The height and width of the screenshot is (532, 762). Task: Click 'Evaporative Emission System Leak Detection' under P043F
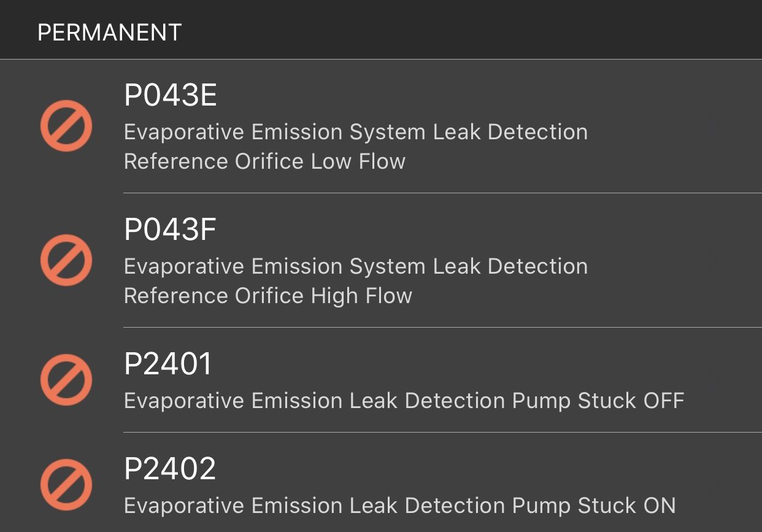tap(356, 266)
